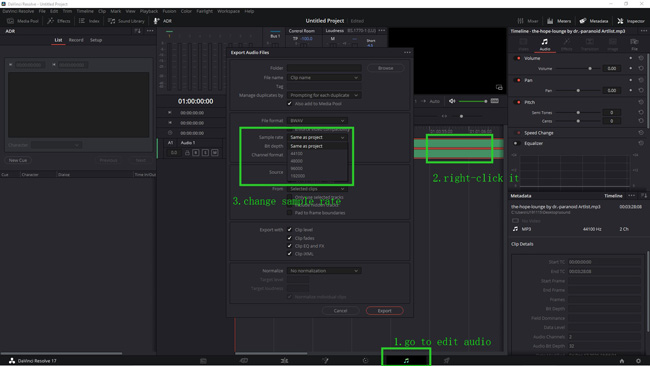Open the Fusion page icon
Screen dimensions: 650x366
tap(325, 361)
